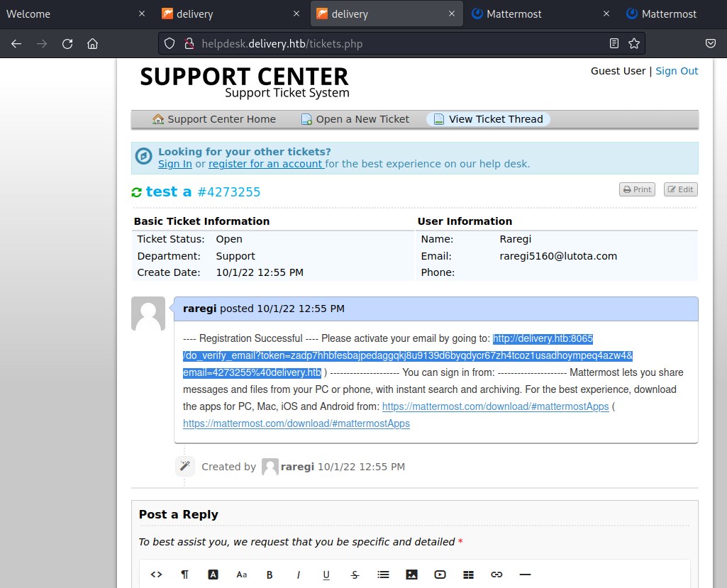Open the list options dropdown
This screenshot has height=588, width=727.
click(x=383, y=575)
